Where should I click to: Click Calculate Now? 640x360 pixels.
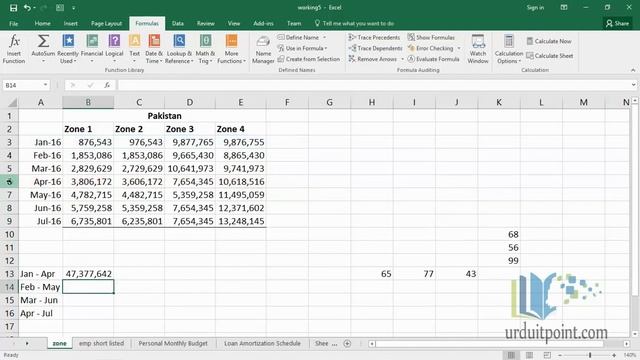coord(549,41)
